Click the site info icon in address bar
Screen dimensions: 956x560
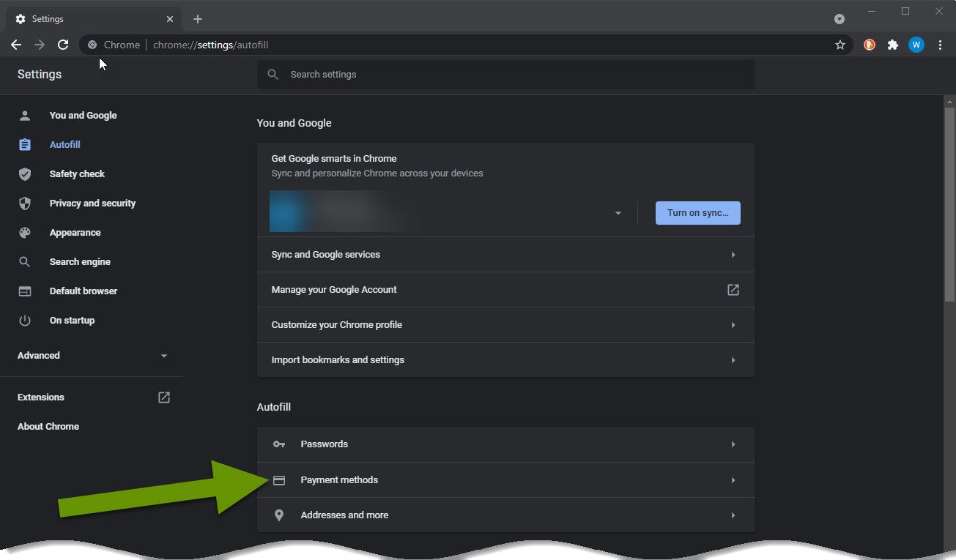92,45
